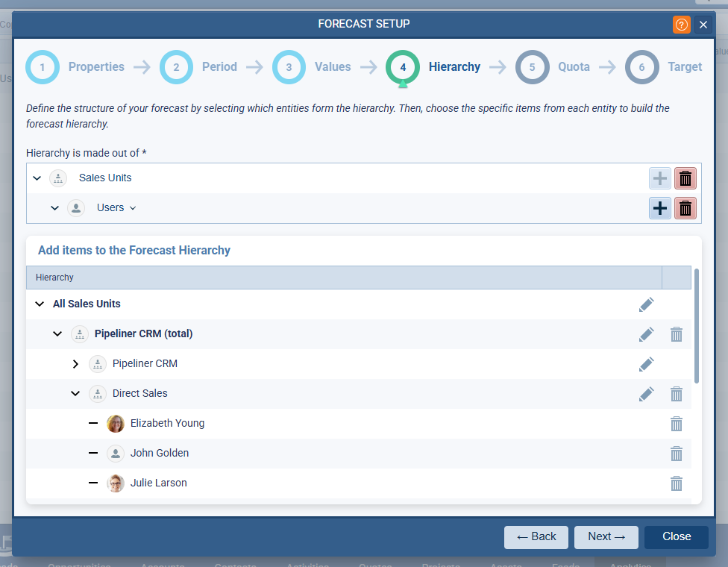Remove John Golden using his trash icon
Viewport: 728px width, 567px height.
(676, 453)
